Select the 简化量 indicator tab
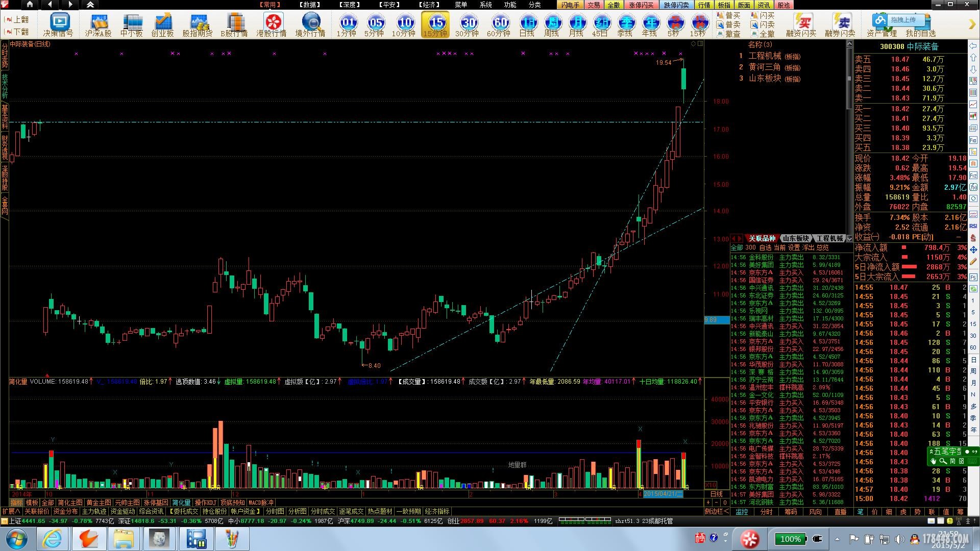The height and width of the screenshot is (551, 980). 181,503
